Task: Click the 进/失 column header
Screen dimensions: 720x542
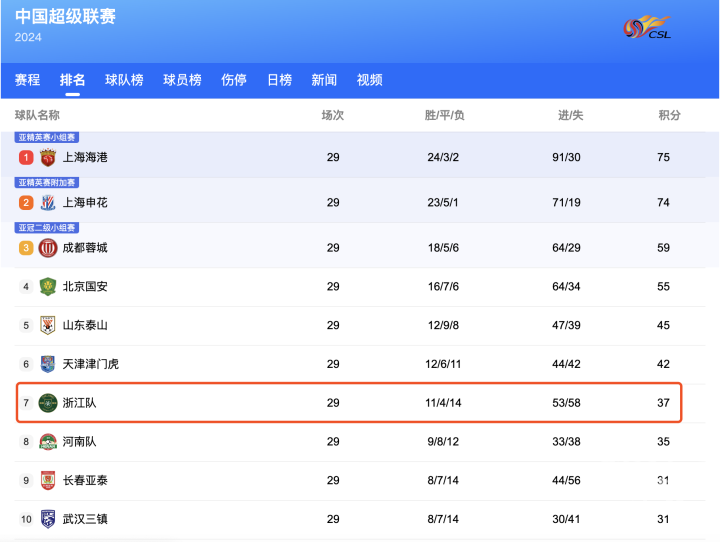Action: point(570,115)
